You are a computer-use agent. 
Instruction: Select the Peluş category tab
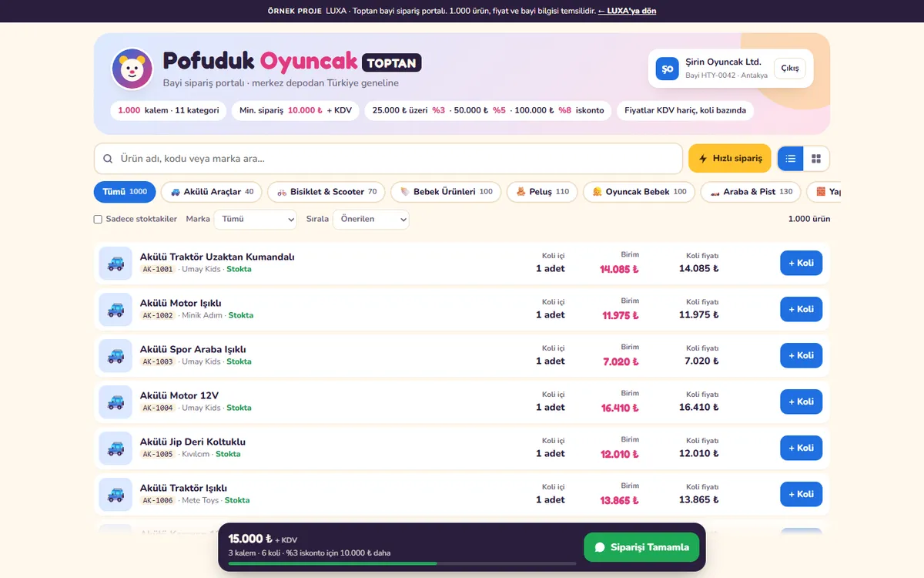(x=542, y=192)
